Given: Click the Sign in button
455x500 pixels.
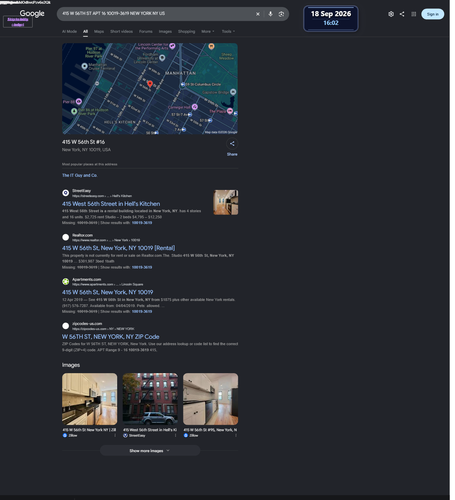Looking at the screenshot, I should 433,14.
